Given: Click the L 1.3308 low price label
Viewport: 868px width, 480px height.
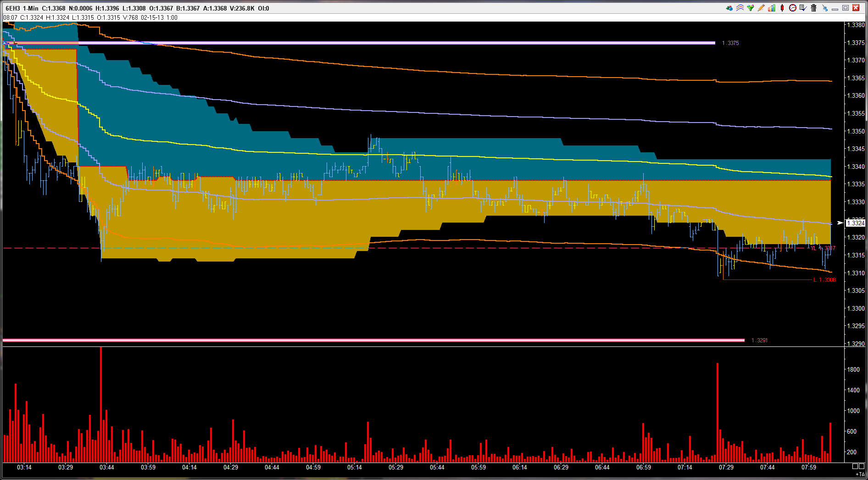Looking at the screenshot, I should tap(824, 280).
